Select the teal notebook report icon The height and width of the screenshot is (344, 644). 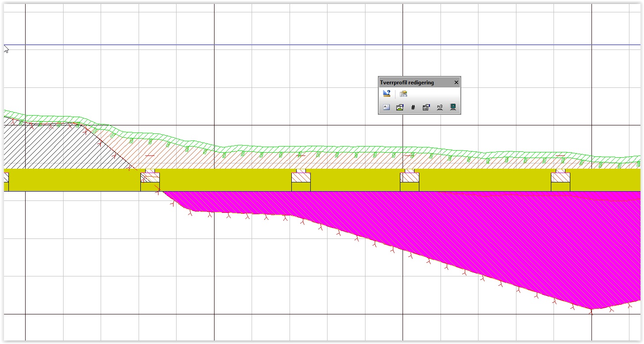453,107
